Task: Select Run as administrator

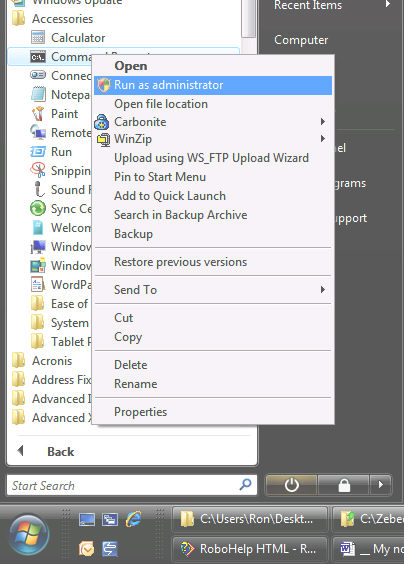Action: [x=213, y=85]
